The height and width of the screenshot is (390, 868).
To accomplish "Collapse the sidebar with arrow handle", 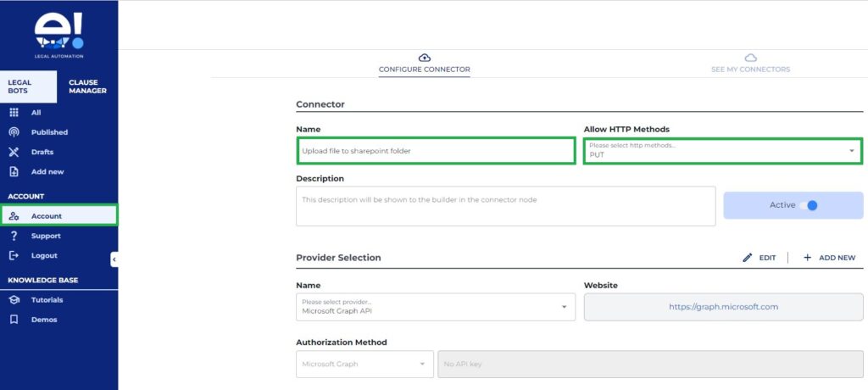I will point(114,259).
